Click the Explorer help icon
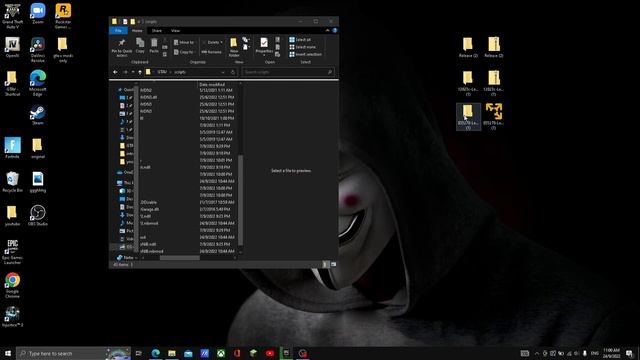The image size is (640, 360). (335, 31)
